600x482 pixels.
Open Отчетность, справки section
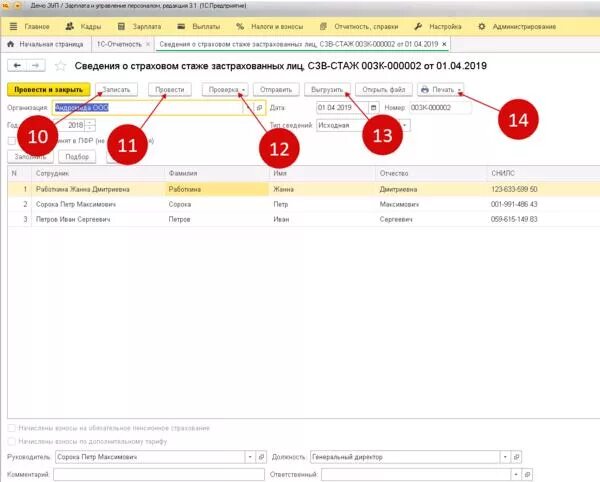(x=359, y=26)
